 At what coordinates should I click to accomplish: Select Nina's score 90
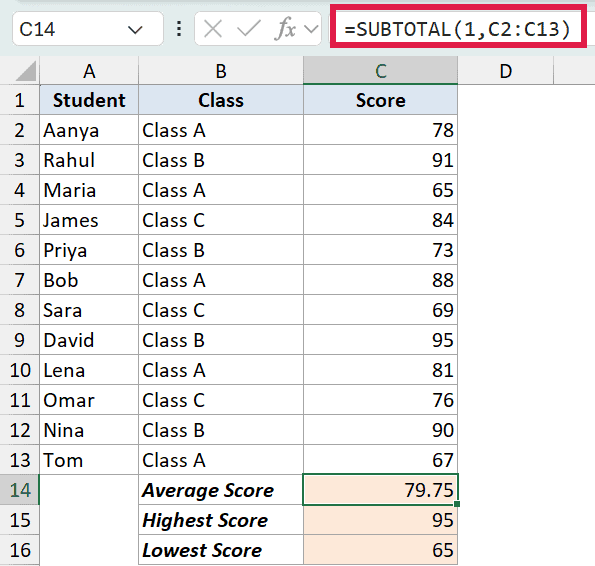click(x=381, y=430)
